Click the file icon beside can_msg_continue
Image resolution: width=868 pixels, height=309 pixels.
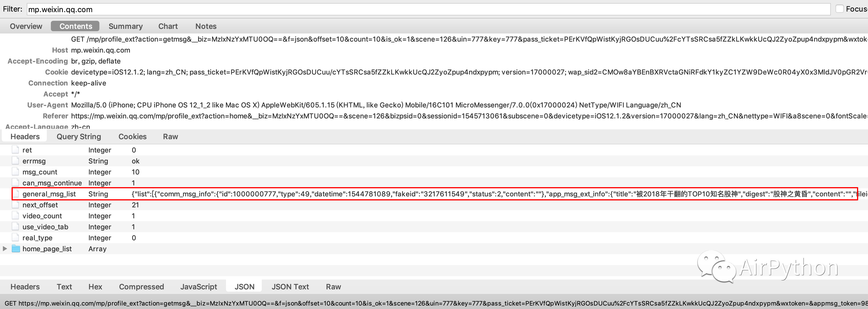point(16,183)
